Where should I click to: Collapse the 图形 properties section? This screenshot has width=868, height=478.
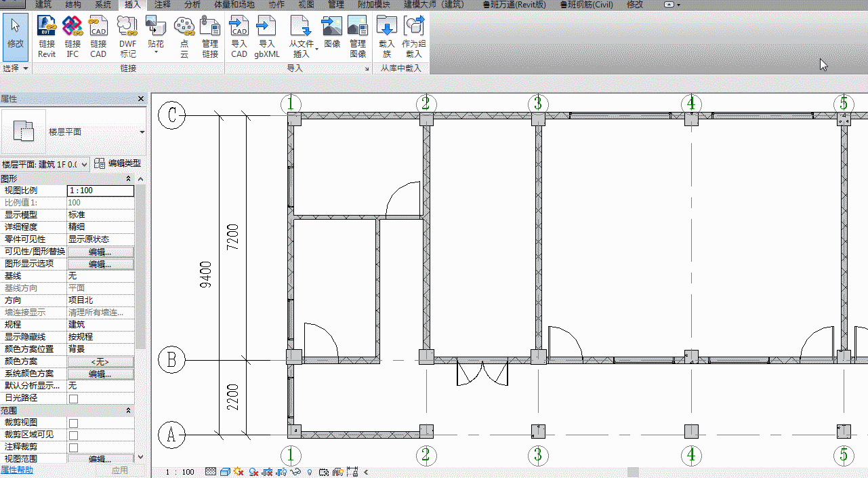tap(129, 179)
